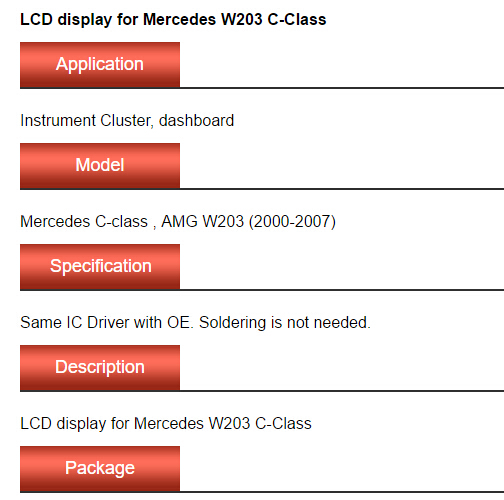The image size is (504, 500).
Task: Click the year range (2000-2007) text
Action: point(292,221)
